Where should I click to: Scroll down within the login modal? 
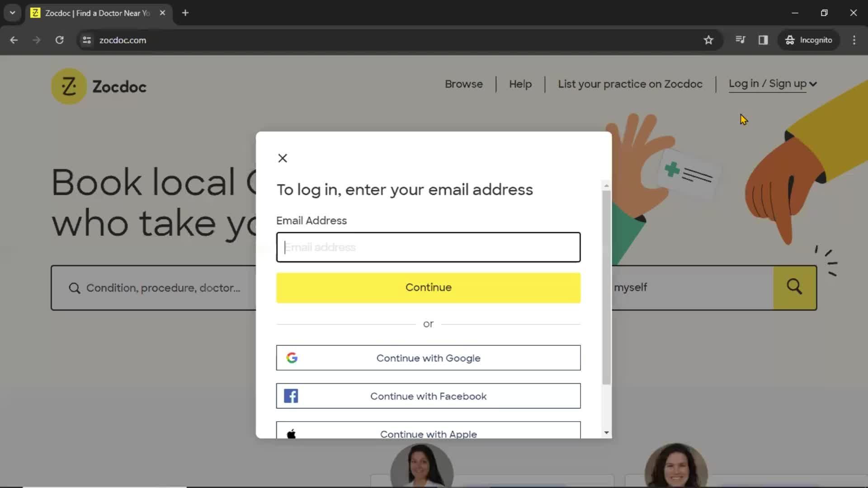pyautogui.click(x=606, y=432)
